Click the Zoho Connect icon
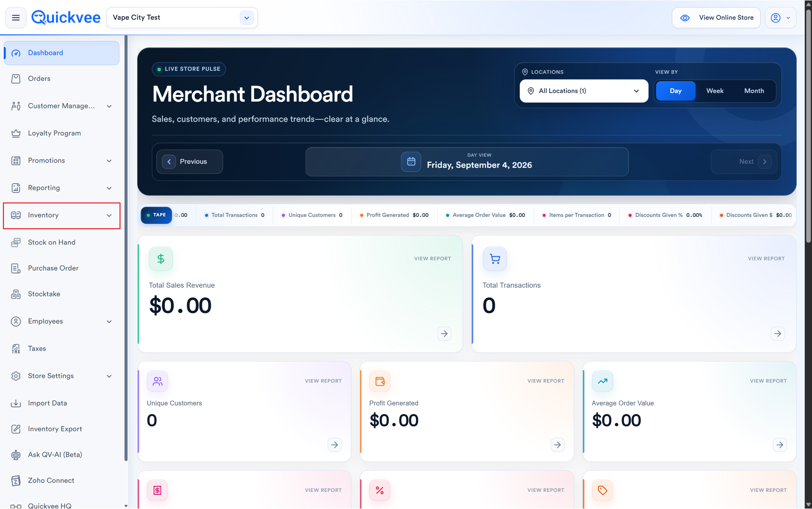The image size is (812, 509). pyautogui.click(x=16, y=481)
